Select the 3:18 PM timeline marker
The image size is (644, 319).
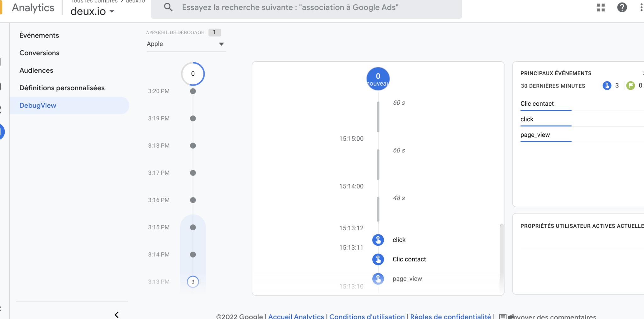[x=193, y=146]
